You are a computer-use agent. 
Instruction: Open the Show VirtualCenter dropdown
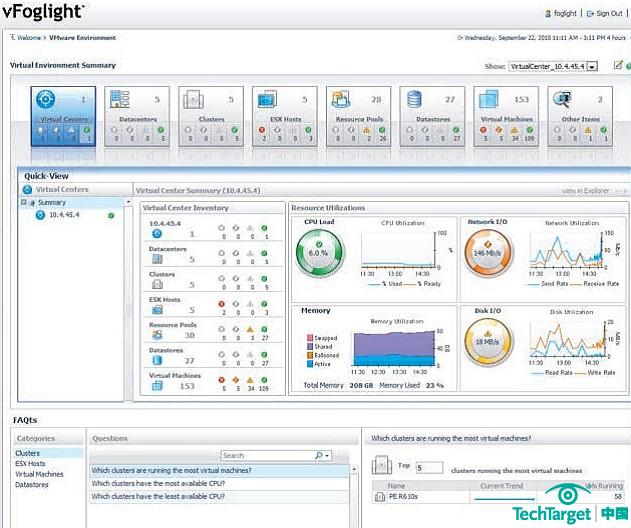click(x=592, y=66)
